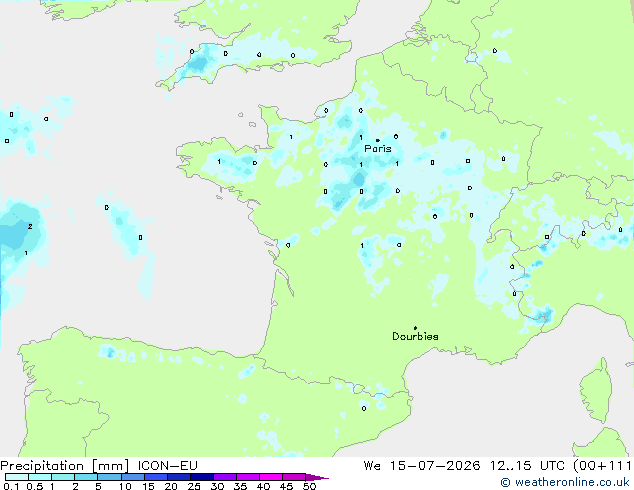Click the arrow tip at the legend's end beyond 50
This screenshot has height=490, width=634.
318,477
